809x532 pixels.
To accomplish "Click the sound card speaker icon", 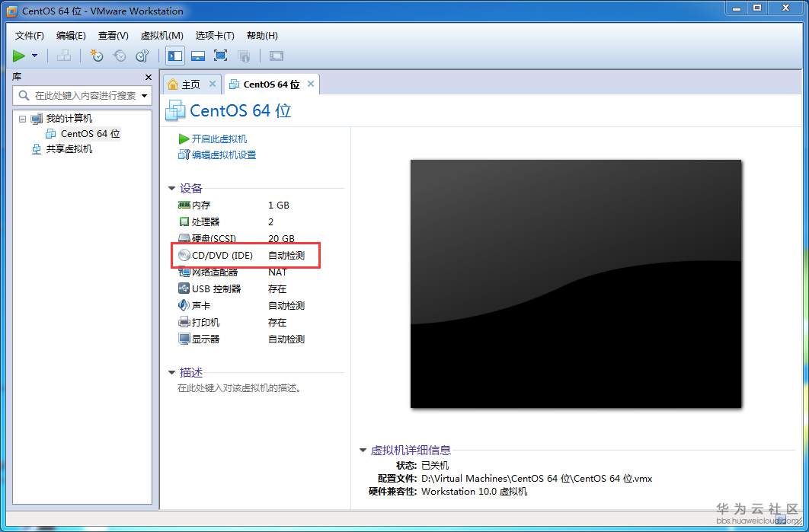I will (184, 305).
